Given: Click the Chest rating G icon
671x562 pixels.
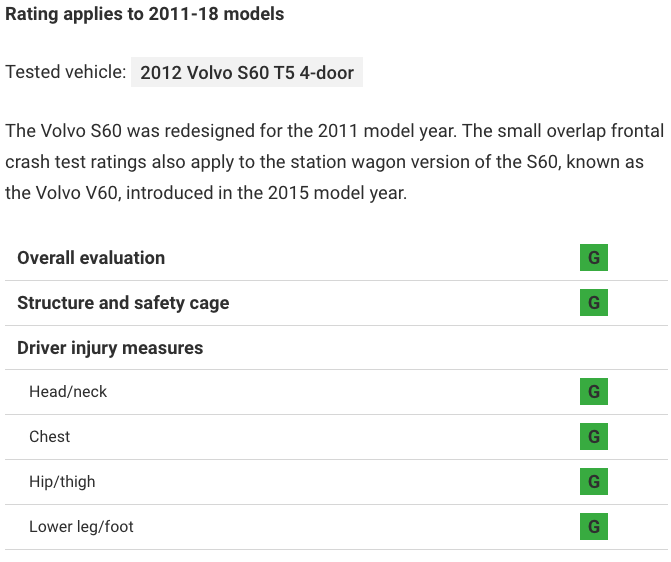Looking at the screenshot, I should 593,437.
